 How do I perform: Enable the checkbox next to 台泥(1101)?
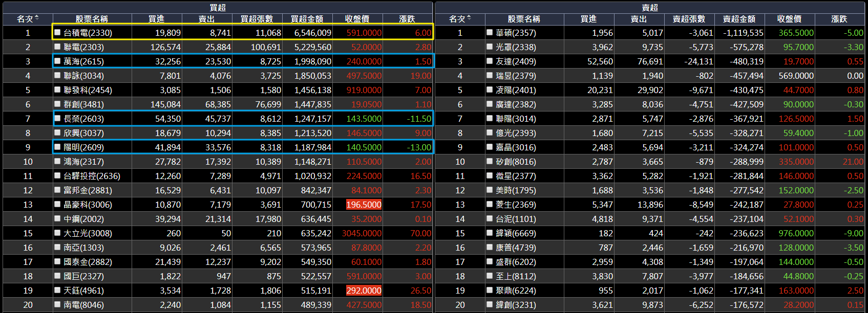pyautogui.click(x=490, y=218)
